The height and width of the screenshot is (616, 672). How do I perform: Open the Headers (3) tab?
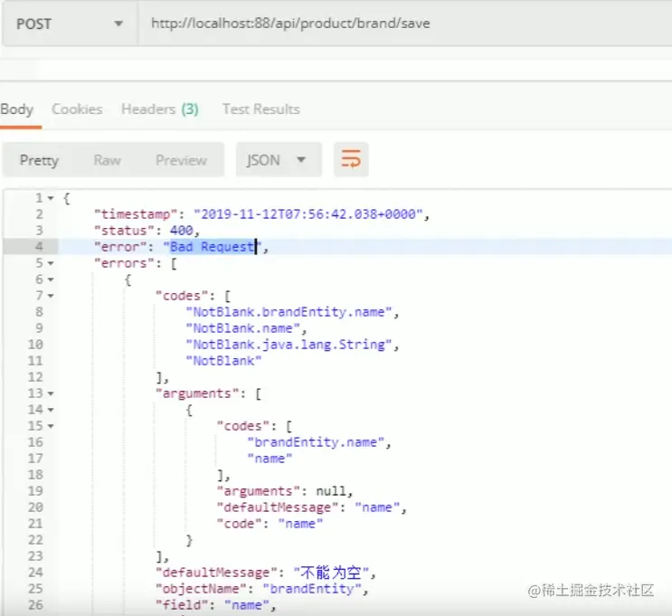pyautogui.click(x=160, y=109)
